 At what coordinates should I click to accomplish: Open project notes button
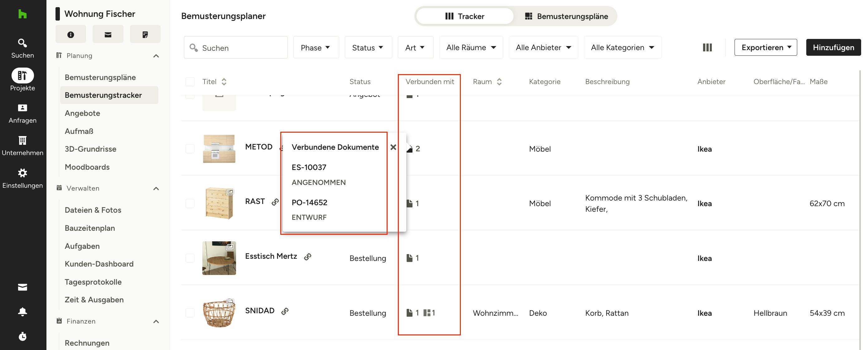pyautogui.click(x=145, y=34)
